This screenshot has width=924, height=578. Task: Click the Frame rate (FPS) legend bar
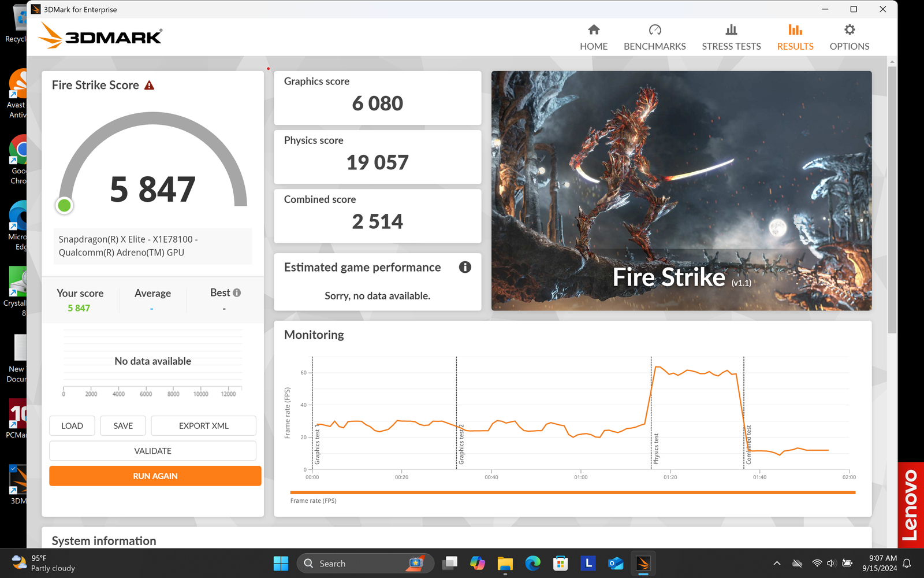click(x=572, y=492)
